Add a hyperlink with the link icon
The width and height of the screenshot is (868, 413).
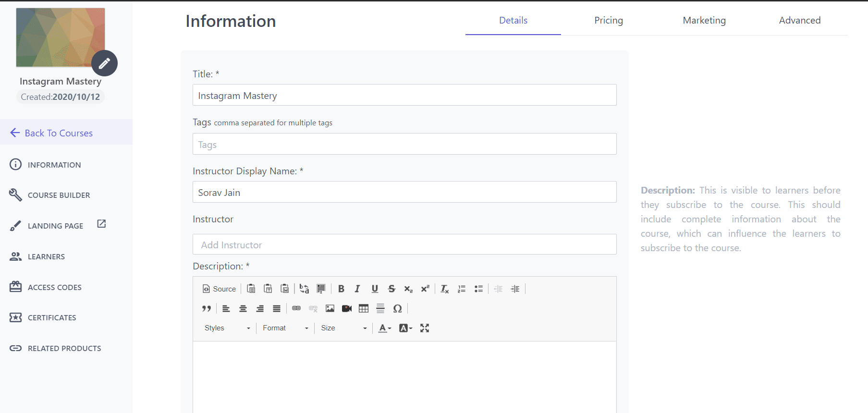point(296,308)
